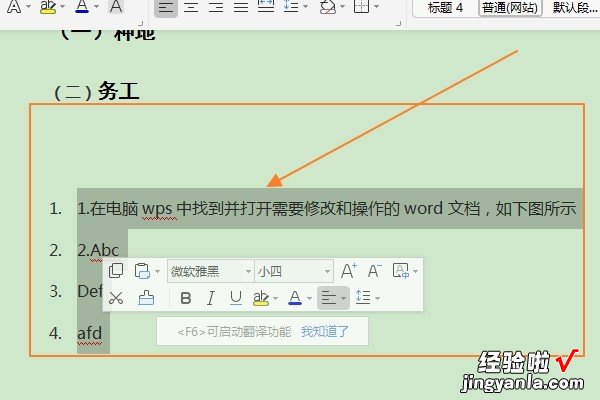Toggle Italic in the mini toolbar
The width and height of the screenshot is (600, 400).
pyautogui.click(x=210, y=298)
